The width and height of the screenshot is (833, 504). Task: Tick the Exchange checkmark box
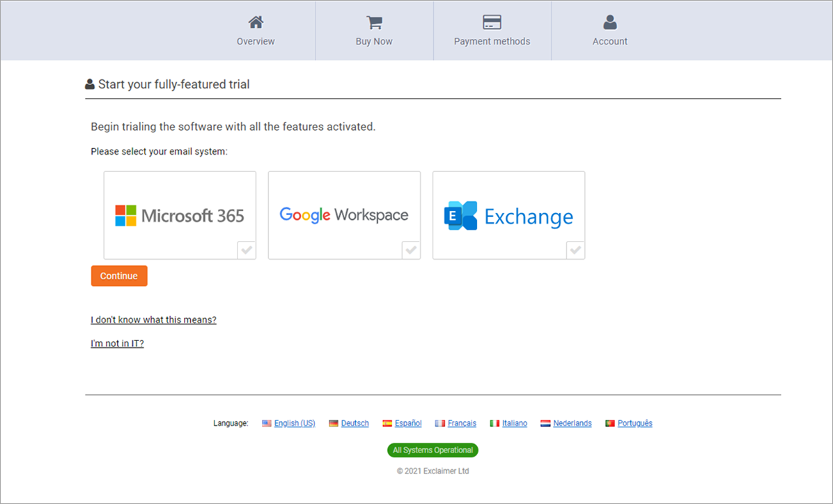point(575,250)
